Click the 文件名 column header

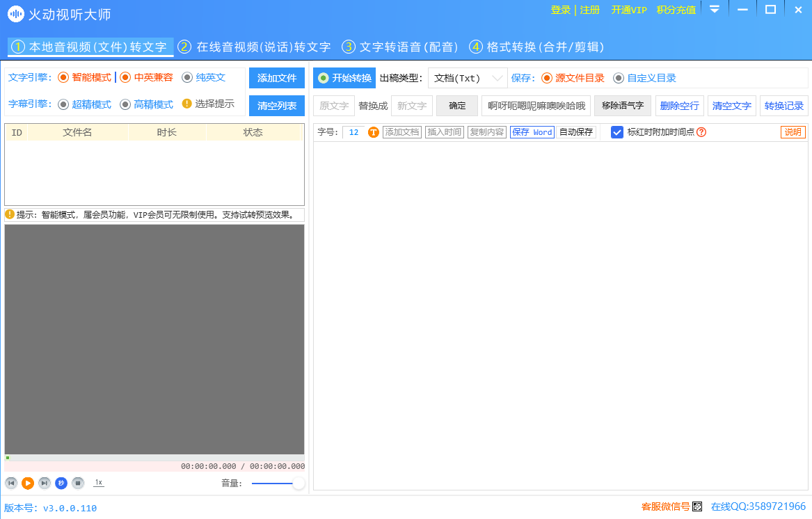pos(78,133)
